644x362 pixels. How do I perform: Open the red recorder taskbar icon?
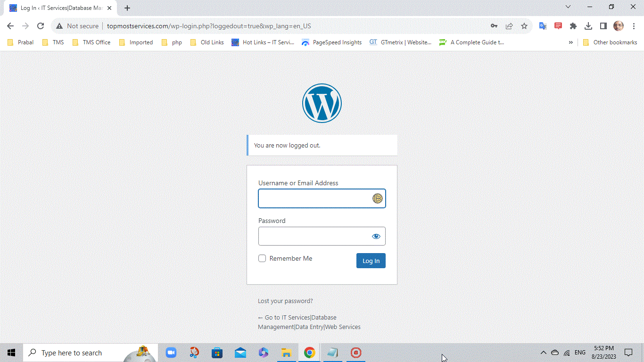pyautogui.click(x=355, y=353)
